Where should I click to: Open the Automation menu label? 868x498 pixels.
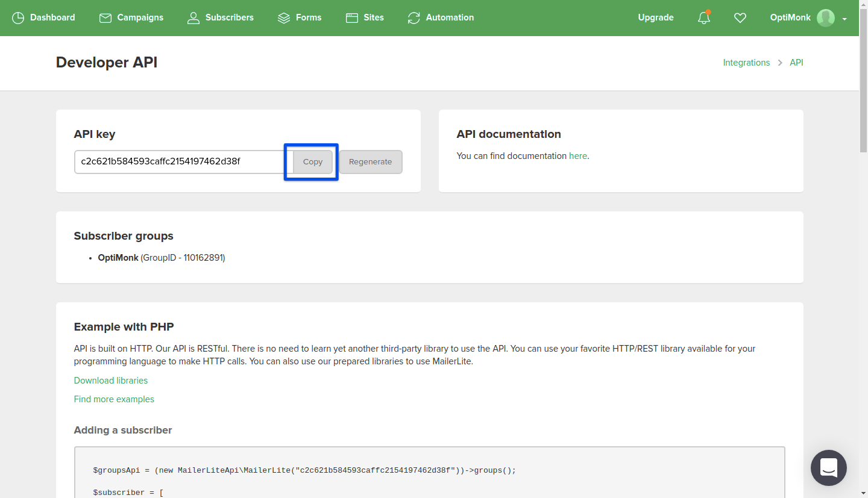[x=450, y=17]
